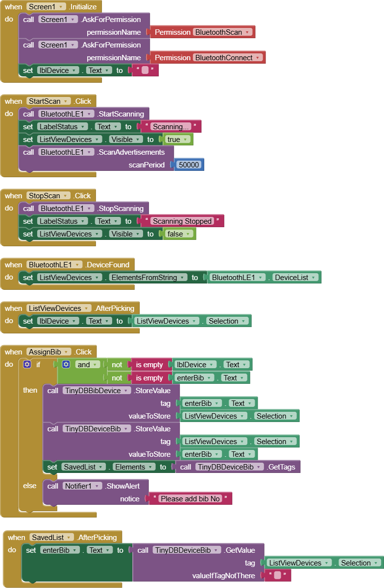Toggle the false boolean value in StopScan handler

tap(179, 234)
